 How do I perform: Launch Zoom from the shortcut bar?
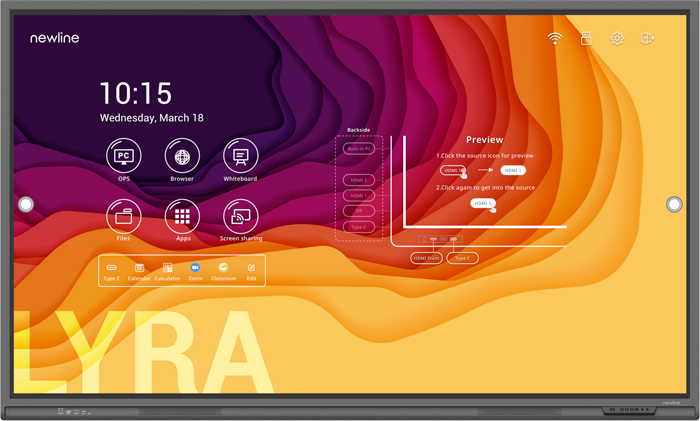195,268
